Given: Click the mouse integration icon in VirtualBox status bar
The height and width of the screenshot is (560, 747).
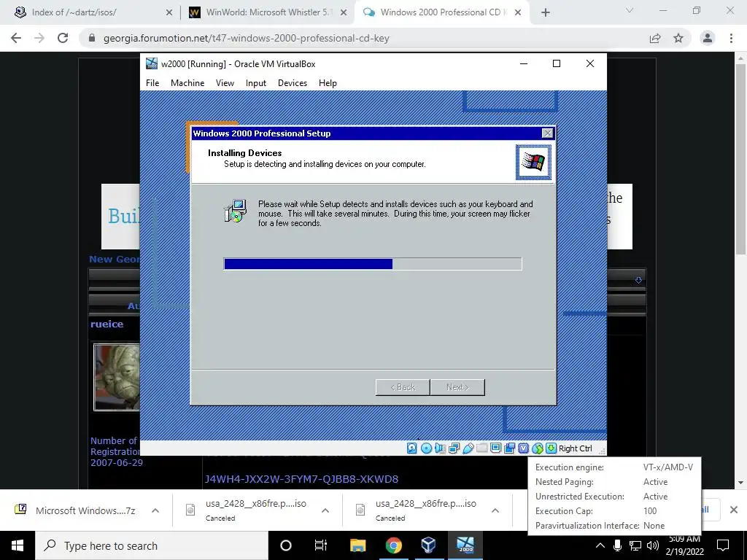Looking at the screenshot, I should click(x=538, y=448).
